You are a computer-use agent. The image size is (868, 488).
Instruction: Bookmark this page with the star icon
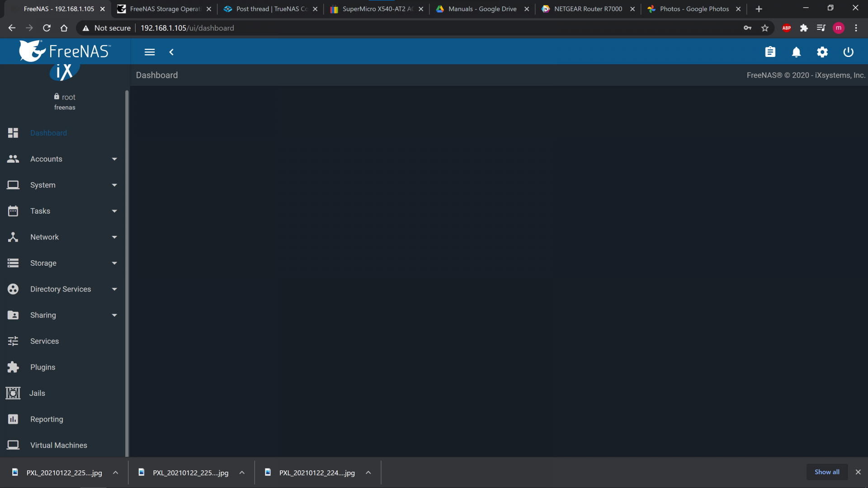click(765, 28)
